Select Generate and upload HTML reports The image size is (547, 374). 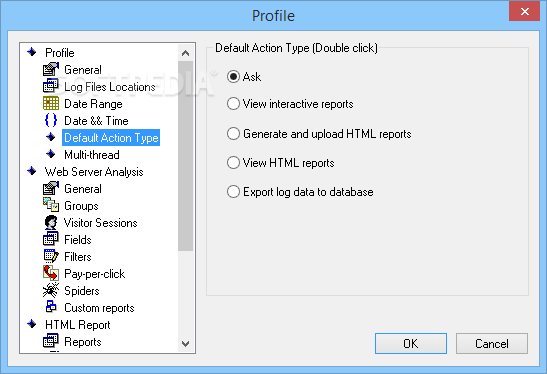pos(233,134)
